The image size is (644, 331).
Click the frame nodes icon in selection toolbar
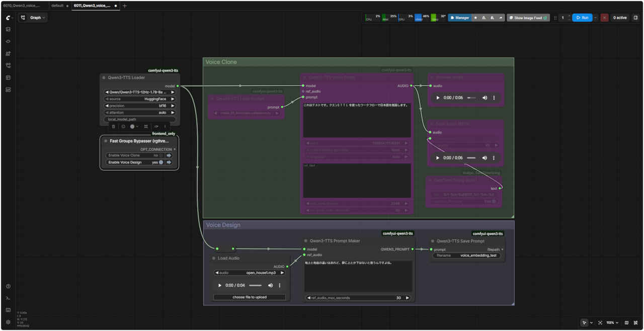tap(146, 126)
